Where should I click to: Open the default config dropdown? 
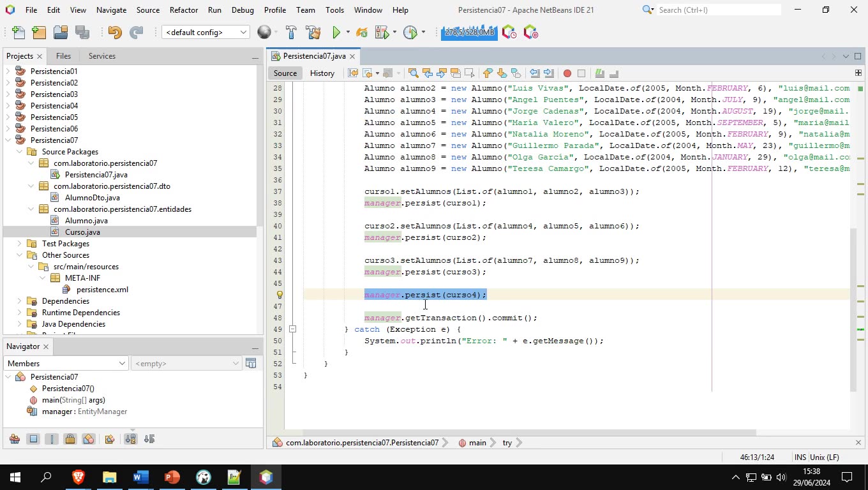coord(206,33)
